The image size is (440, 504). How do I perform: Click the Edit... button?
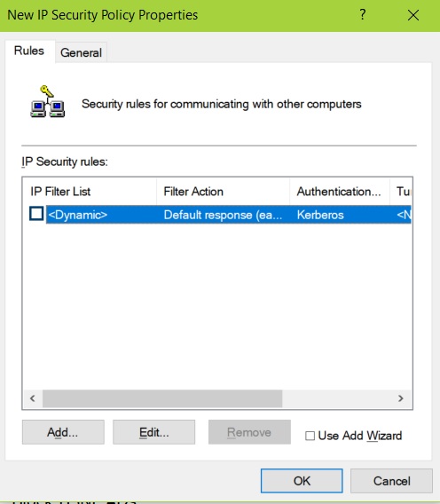coord(153,432)
